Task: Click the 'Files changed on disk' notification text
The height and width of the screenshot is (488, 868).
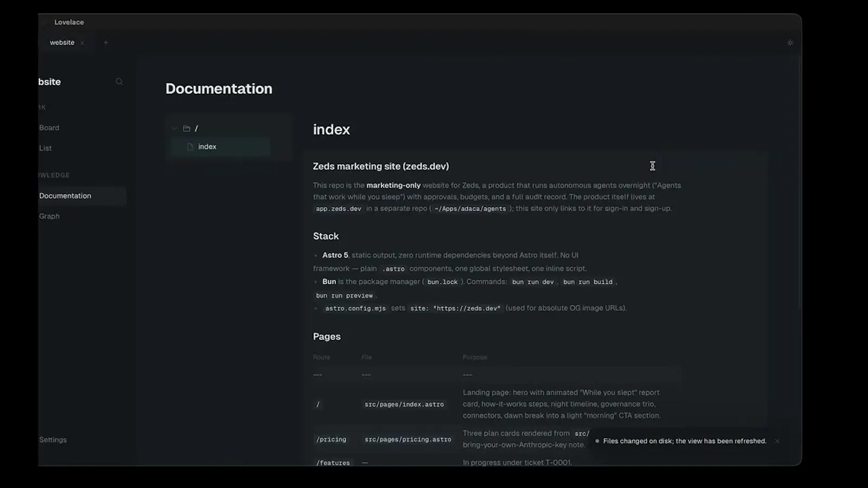Action: point(685,441)
